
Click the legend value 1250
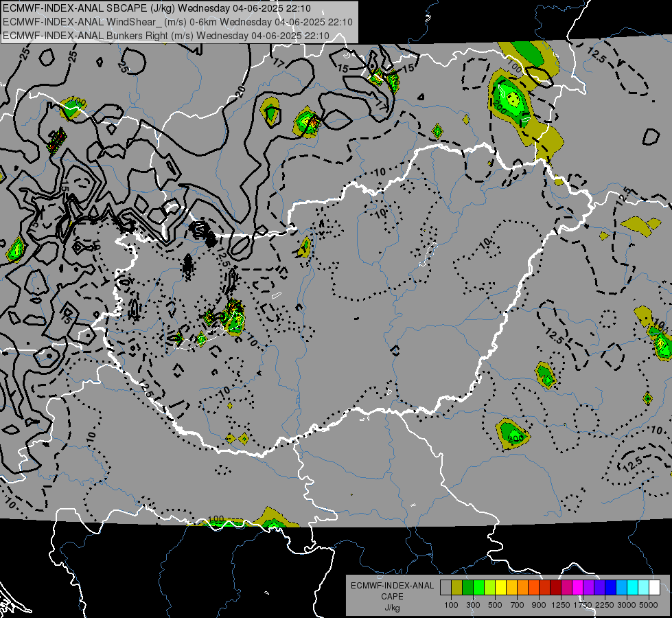(x=561, y=605)
